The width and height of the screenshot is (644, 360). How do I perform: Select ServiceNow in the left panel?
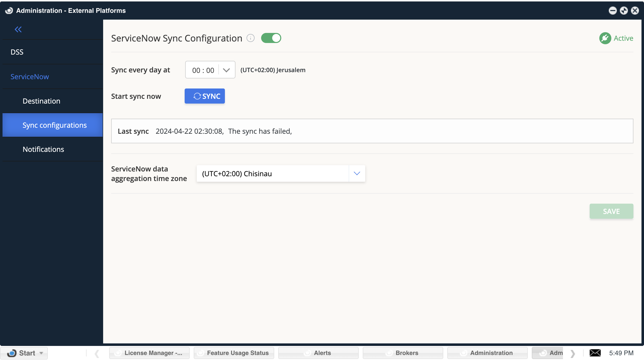click(x=29, y=76)
